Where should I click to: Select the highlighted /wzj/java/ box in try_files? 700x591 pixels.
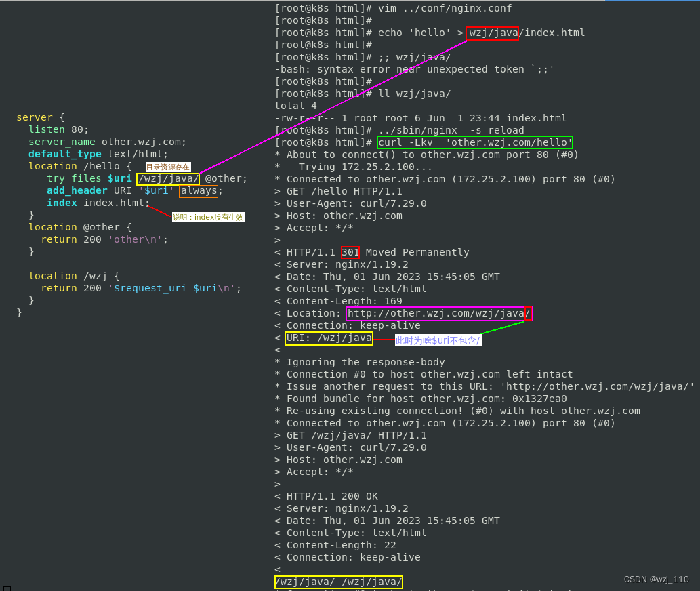click(x=167, y=178)
